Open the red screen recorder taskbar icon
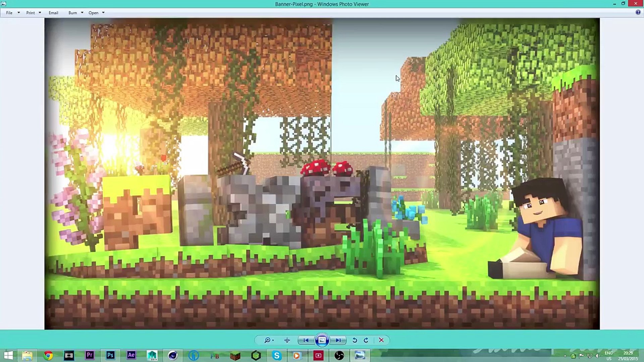This screenshot has height=362, width=644. [x=318, y=355]
